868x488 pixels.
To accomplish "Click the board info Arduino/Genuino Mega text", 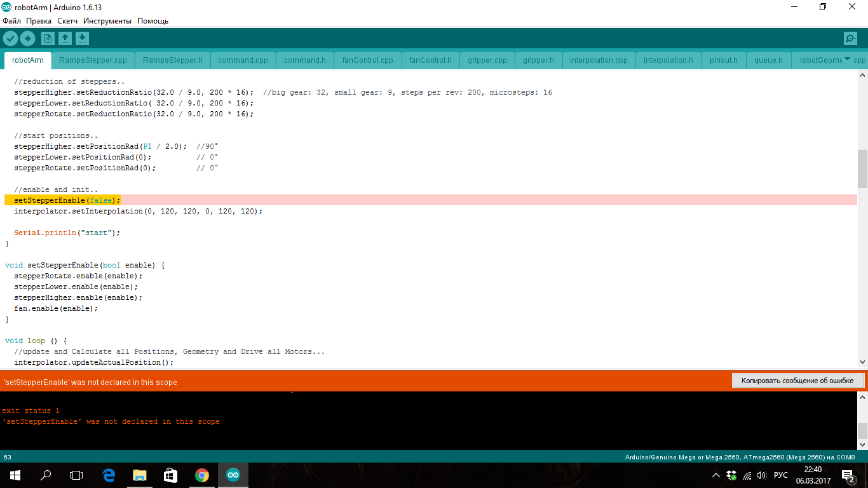I will (x=740, y=457).
